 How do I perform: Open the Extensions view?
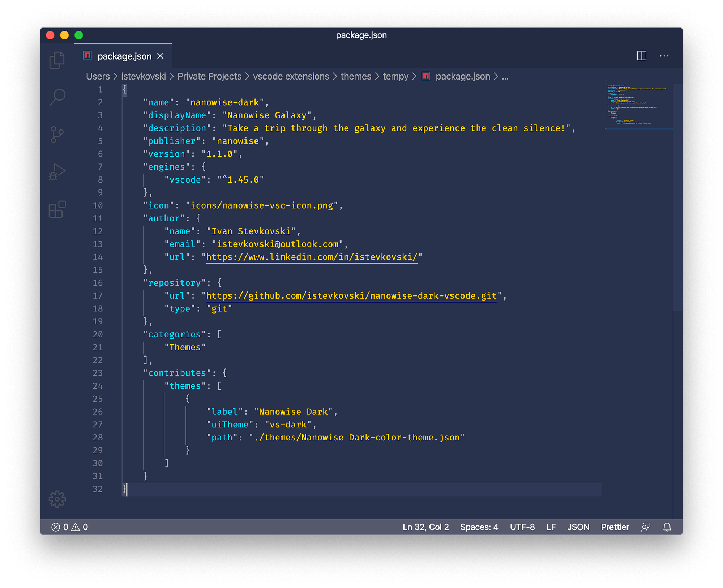pos(57,209)
